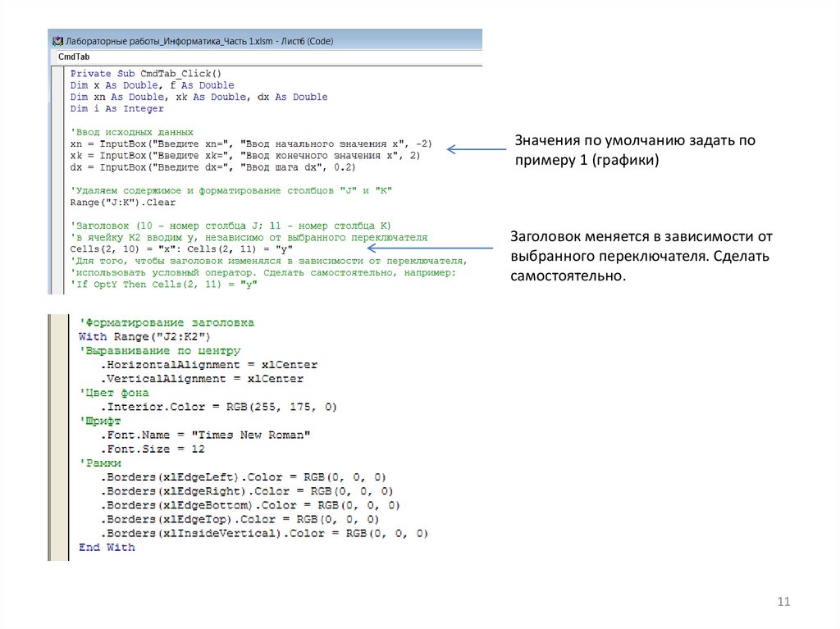The width and height of the screenshot is (840, 629).
Task: Click the comment 'Для того, чтобы заголовок изменялся'
Action: coord(268,261)
